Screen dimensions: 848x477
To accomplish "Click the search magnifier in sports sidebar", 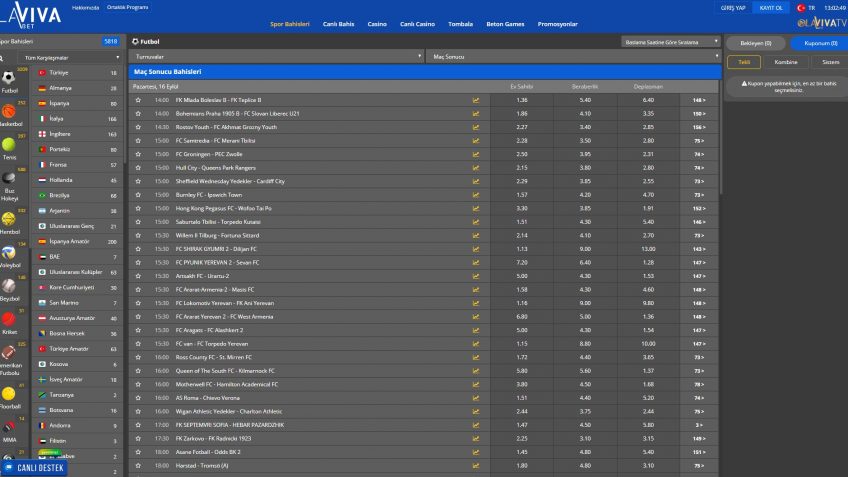I will click(x=2, y=58).
